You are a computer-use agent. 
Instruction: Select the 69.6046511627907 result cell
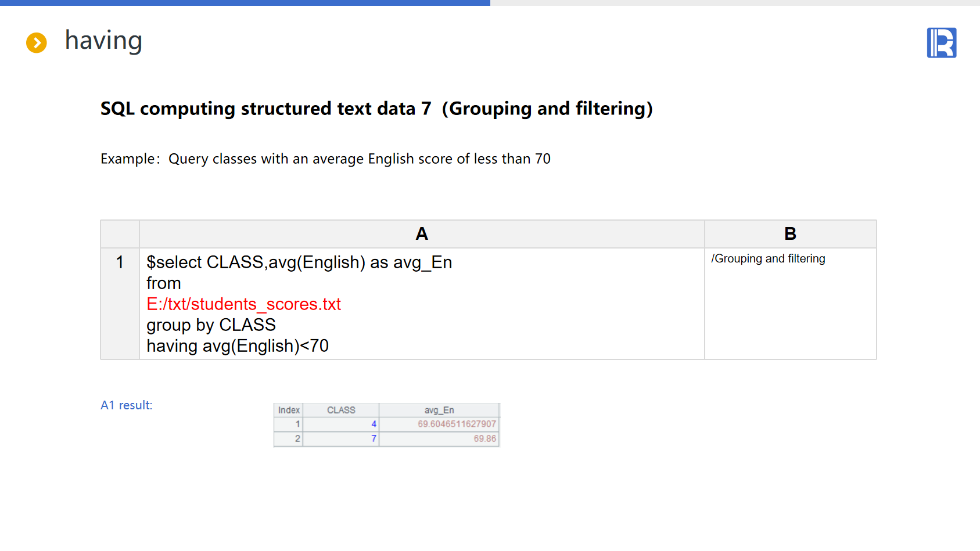pyautogui.click(x=457, y=424)
